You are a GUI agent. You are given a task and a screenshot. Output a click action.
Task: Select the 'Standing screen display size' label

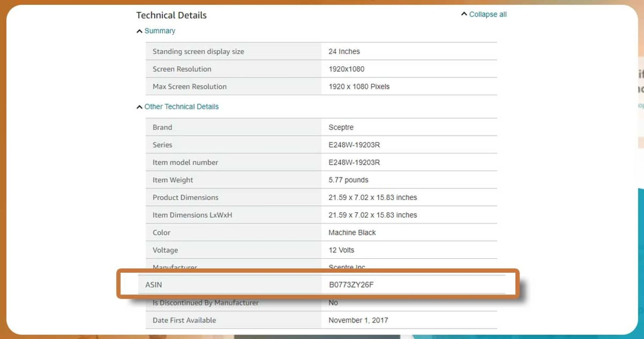coord(198,52)
